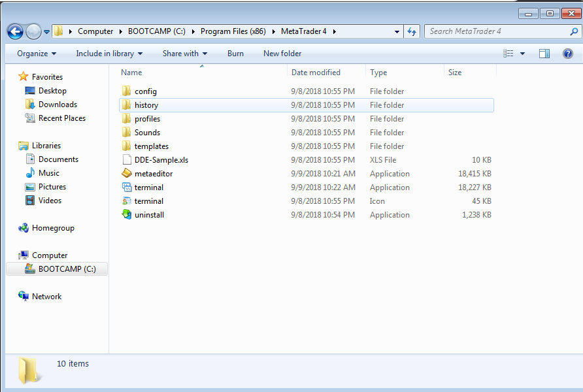Open Help via the question mark icon
Image resolution: width=583 pixels, height=392 pixels.
pos(568,54)
